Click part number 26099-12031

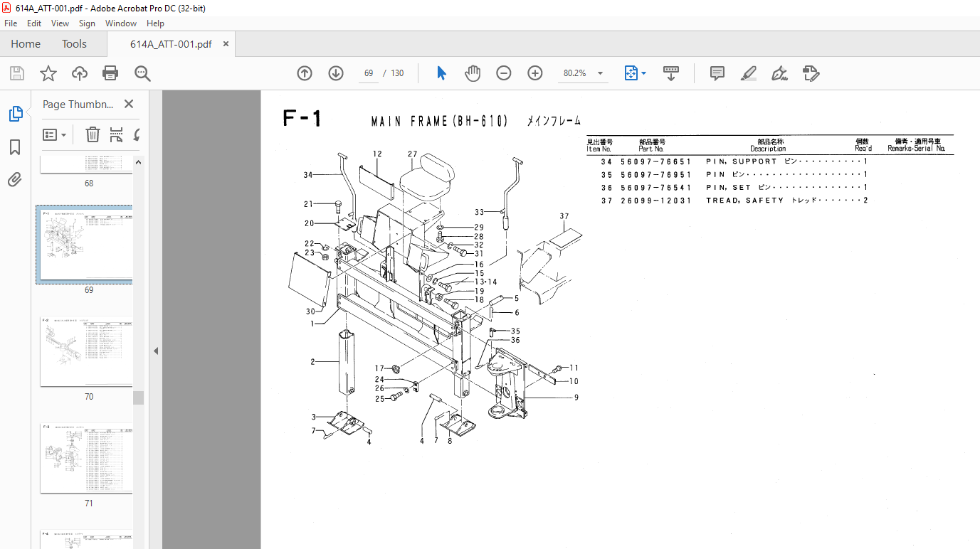(x=655, y=201)
